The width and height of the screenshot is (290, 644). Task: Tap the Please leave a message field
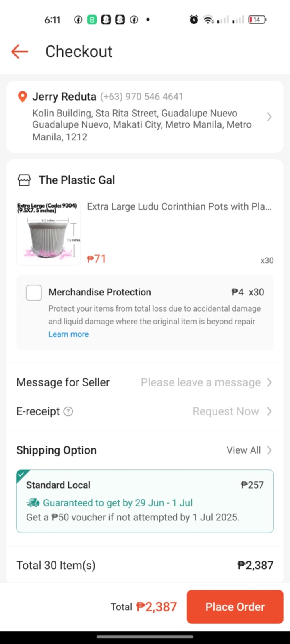pyautogui.click(x=201, y=382)
